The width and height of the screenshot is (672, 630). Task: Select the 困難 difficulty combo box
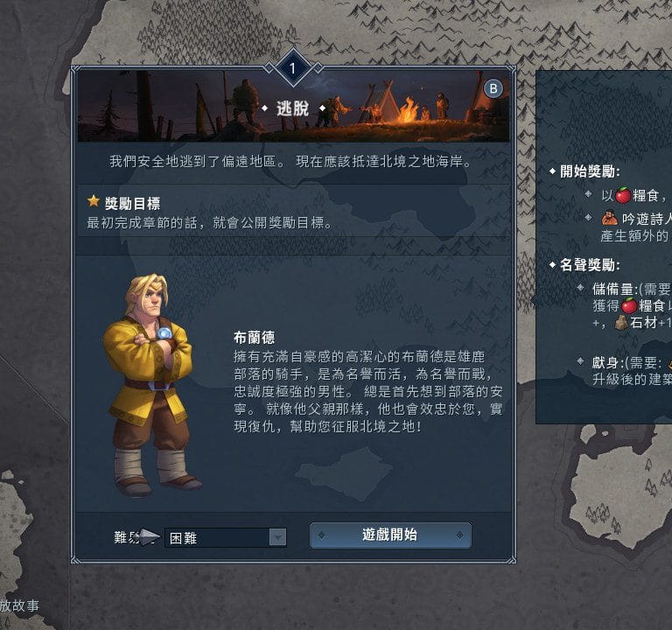[226, 537]
